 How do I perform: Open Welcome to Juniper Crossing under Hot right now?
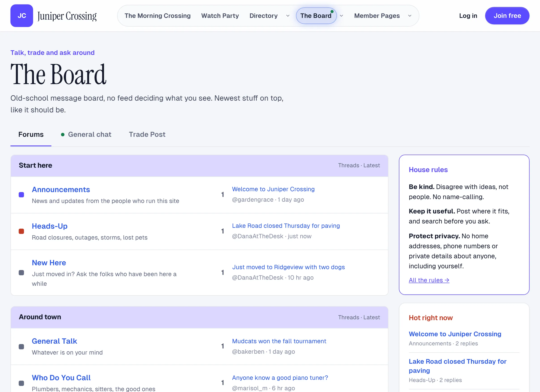455,334
